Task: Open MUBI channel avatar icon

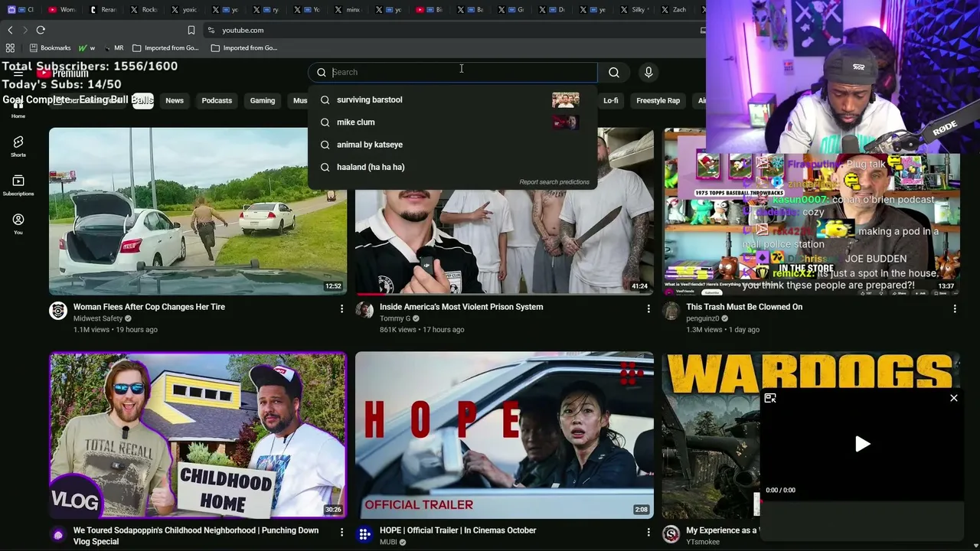Action: 364,534
